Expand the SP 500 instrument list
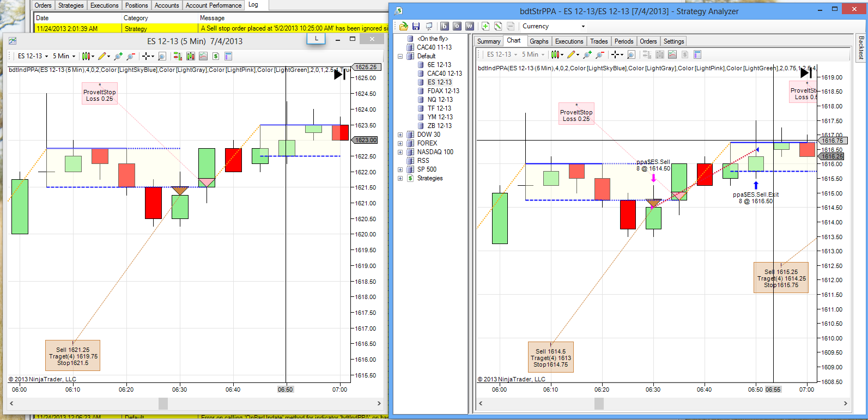868x420 pixels. click(400, 169)
